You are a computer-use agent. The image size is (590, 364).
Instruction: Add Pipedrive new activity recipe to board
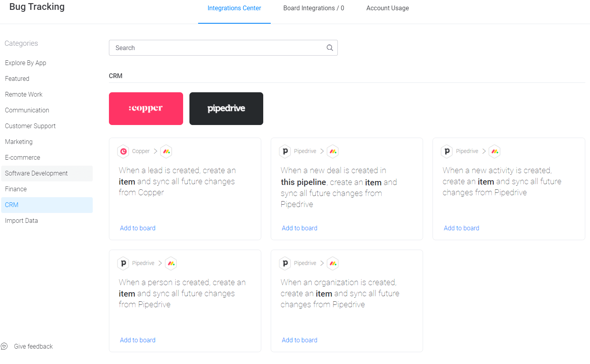click(461, 228)
